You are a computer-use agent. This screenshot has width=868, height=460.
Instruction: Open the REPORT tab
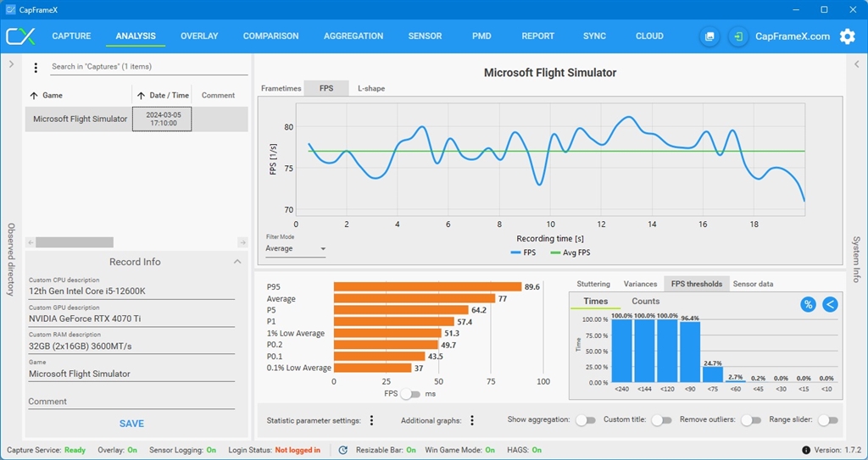point(537,36)
